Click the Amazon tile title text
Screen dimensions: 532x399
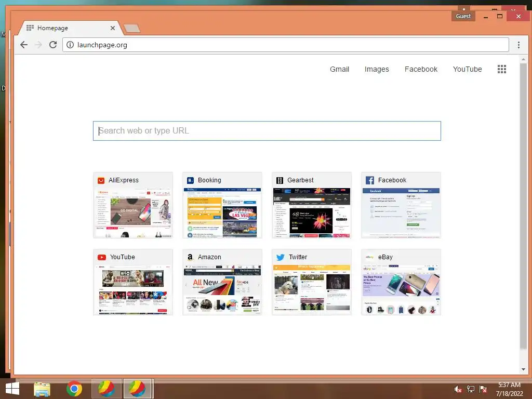tap(209, 257)
